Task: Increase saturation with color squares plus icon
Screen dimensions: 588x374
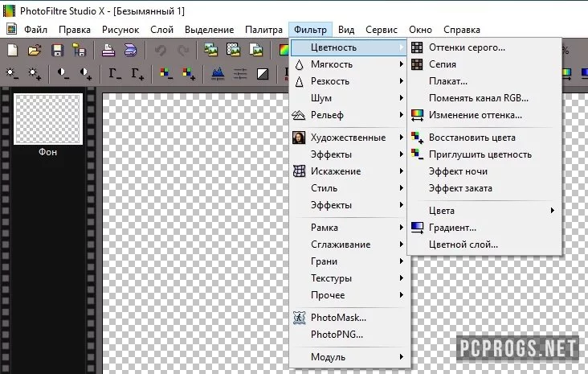Action: tap(189, 73)
